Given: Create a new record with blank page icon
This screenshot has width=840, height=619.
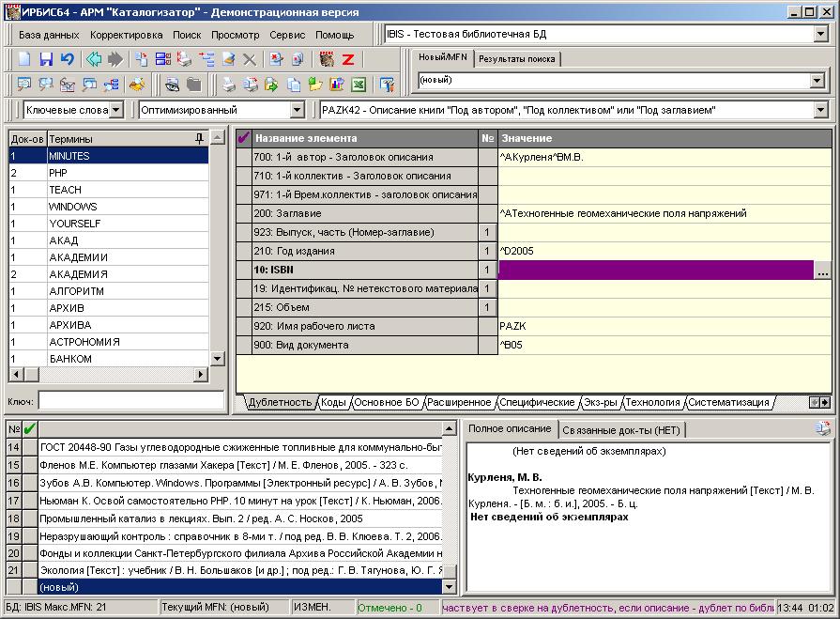Looking at the screenshot, I should point(25,59).
